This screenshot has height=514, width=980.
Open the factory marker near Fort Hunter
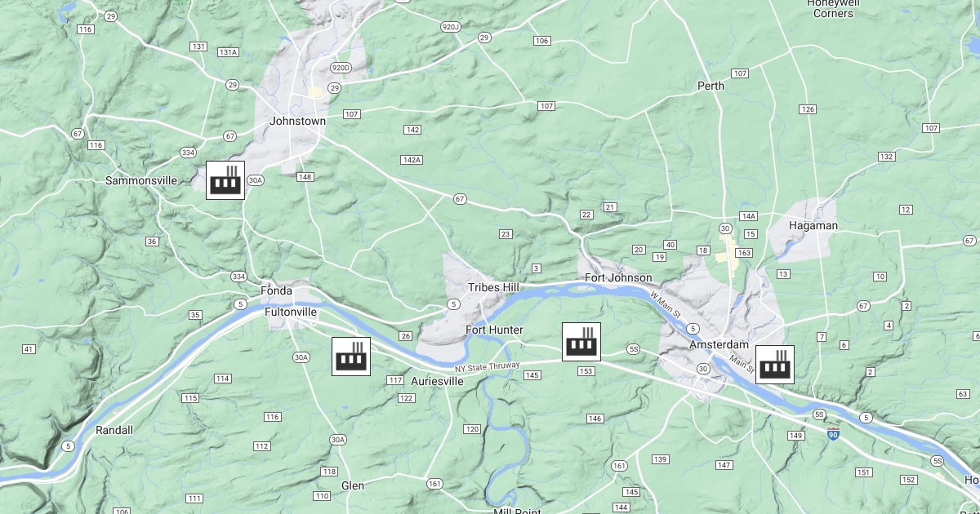582,342
